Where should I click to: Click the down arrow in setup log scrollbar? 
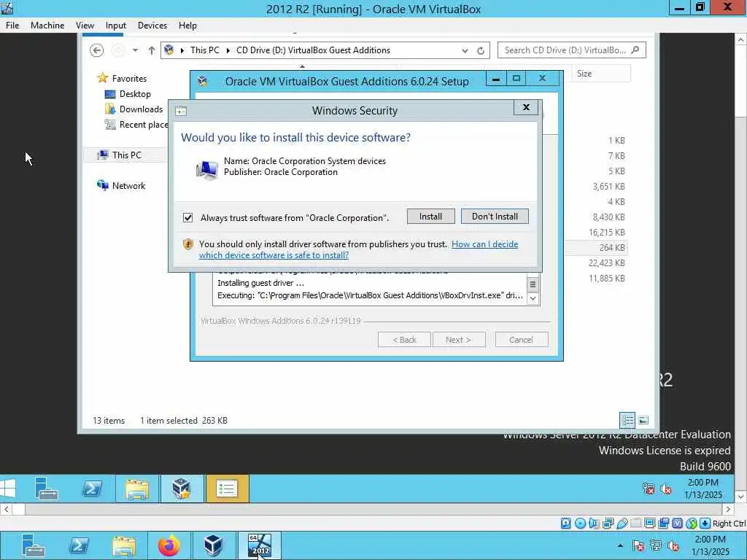pyautogui.click(x=533, y=298)
